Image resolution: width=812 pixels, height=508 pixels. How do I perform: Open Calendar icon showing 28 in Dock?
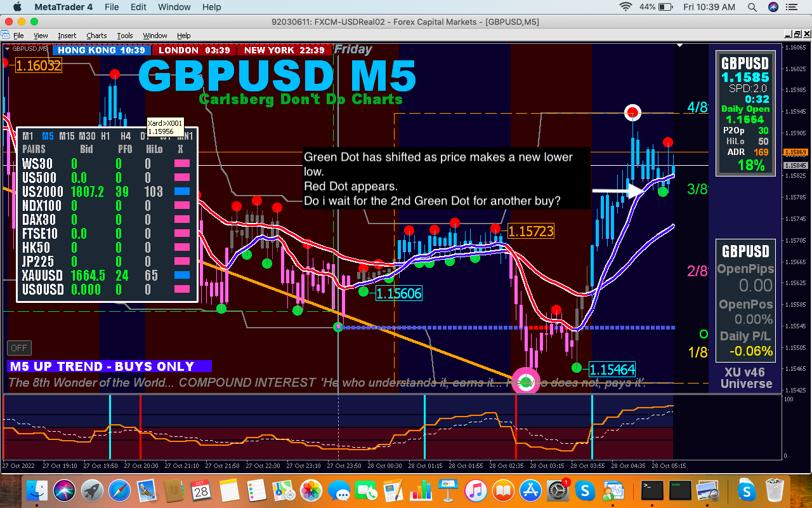(202, 491)
